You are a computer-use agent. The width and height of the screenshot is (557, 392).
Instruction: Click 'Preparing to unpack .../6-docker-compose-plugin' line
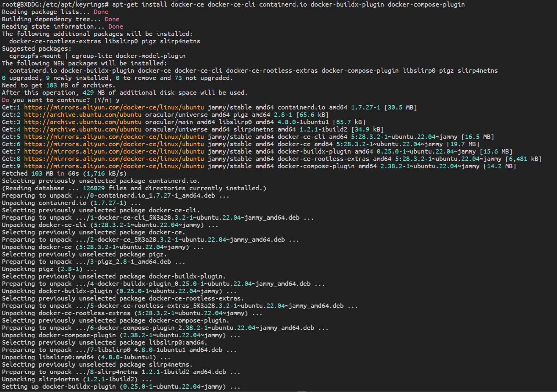click(x=165, y=328)
